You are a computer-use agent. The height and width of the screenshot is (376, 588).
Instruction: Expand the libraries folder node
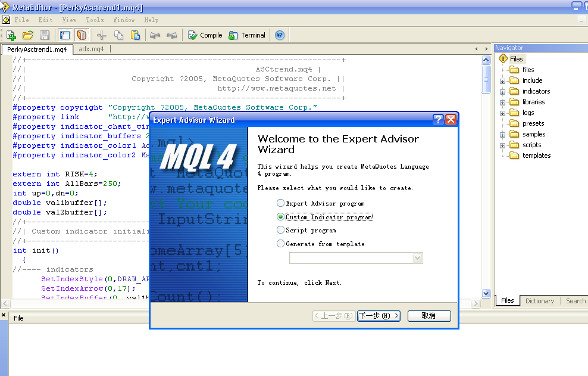point(502,102)
